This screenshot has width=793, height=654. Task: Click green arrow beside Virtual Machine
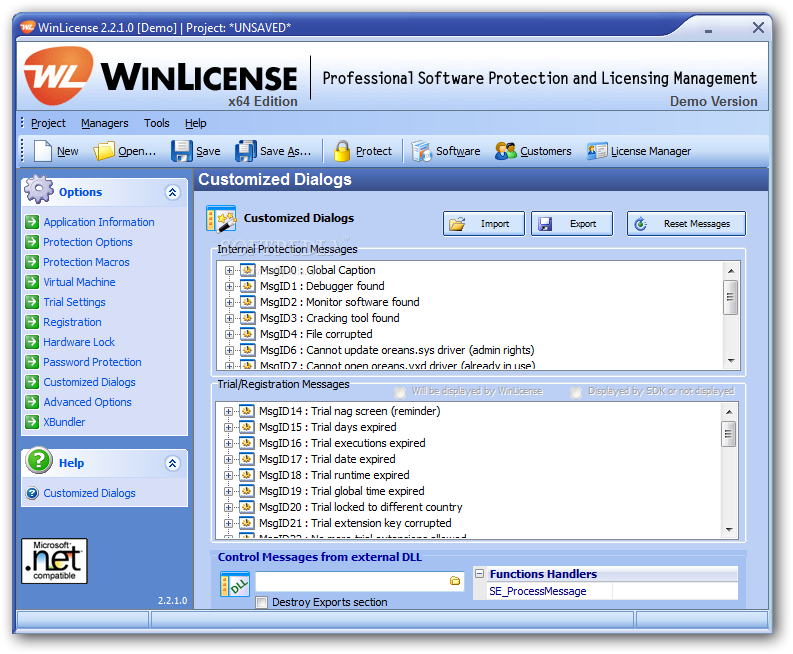[x=32, y=282]
